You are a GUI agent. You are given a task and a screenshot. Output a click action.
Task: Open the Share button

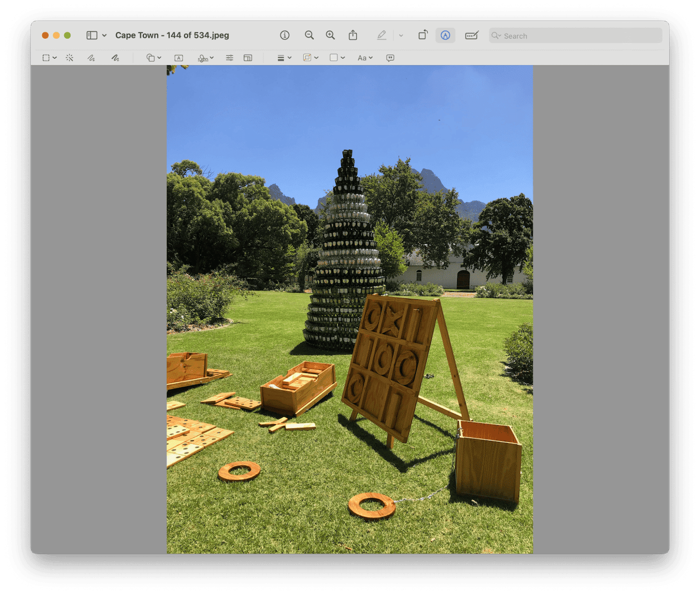coord(353,36)
